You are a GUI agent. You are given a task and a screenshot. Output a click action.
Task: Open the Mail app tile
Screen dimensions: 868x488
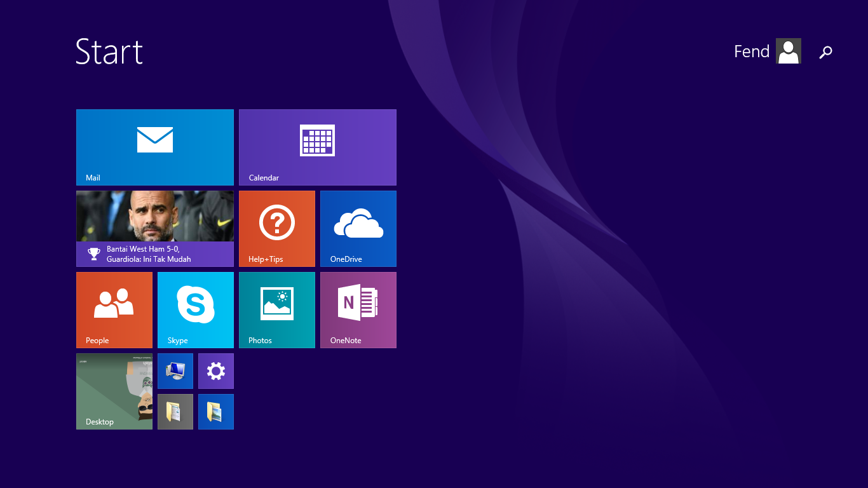pyautogui.click(x=154, y=147)
